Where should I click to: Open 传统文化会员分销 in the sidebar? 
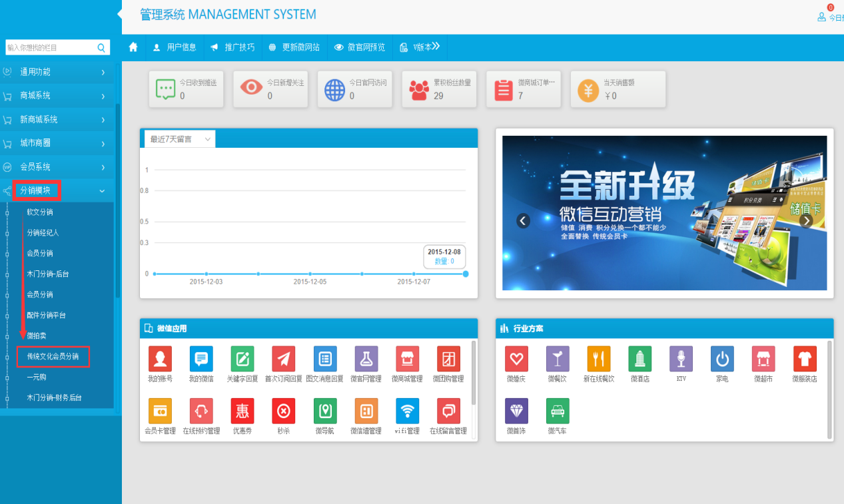click(53, 357)
